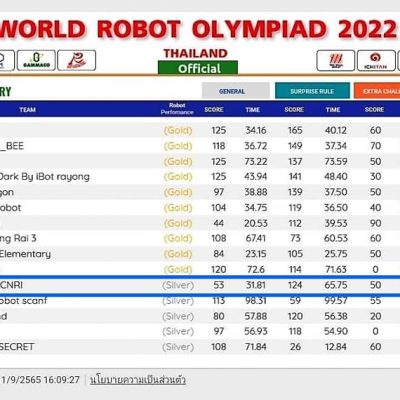Click the green Official badge

(198, 68)
